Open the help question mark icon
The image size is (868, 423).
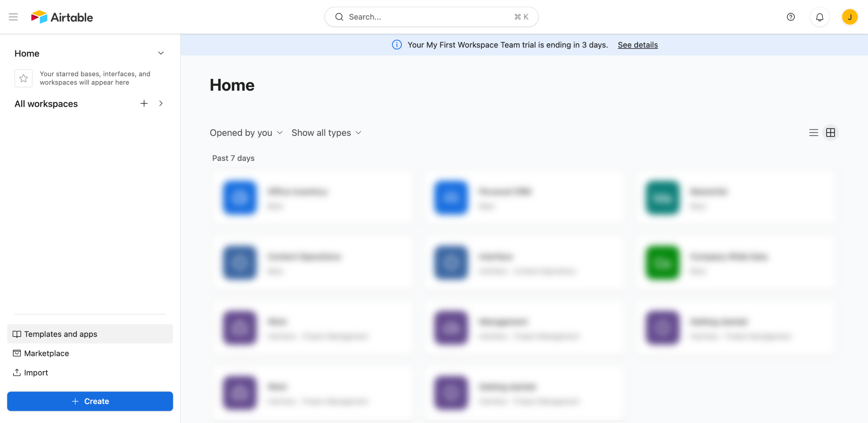[791, 17]
